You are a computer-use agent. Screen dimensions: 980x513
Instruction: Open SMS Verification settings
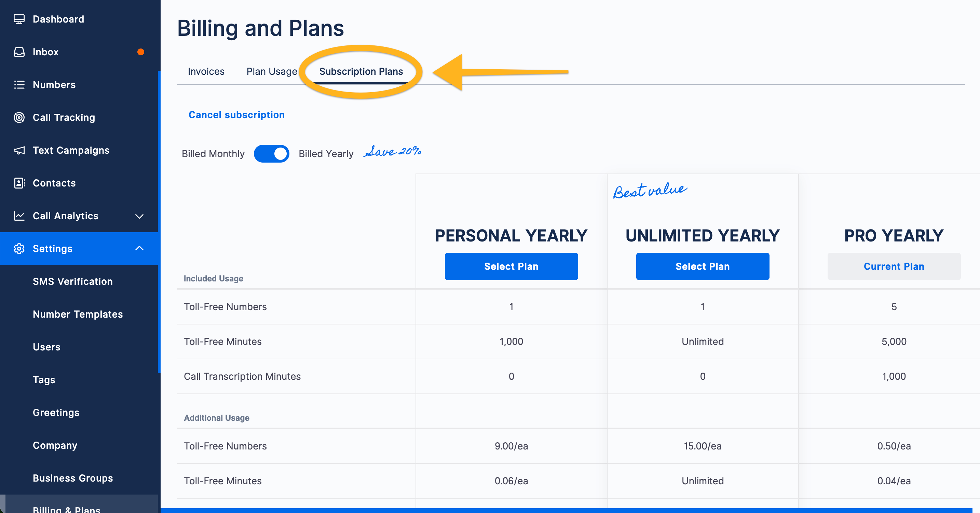[73, 281]
